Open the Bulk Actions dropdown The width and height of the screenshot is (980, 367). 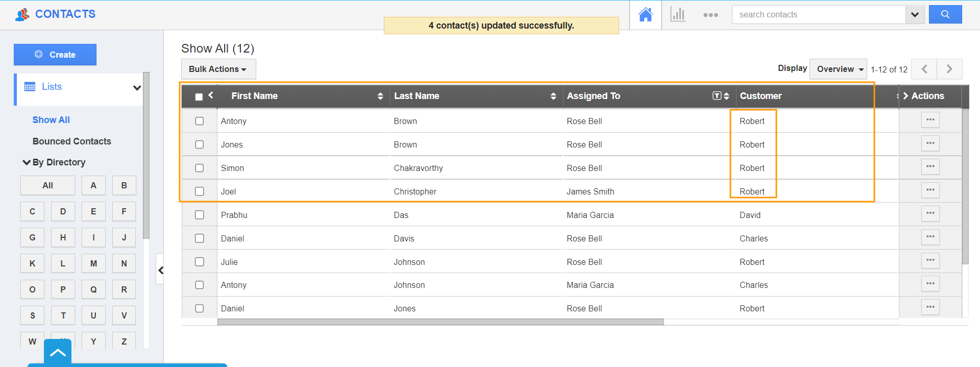pyautogui.click(x=218, y=69)
